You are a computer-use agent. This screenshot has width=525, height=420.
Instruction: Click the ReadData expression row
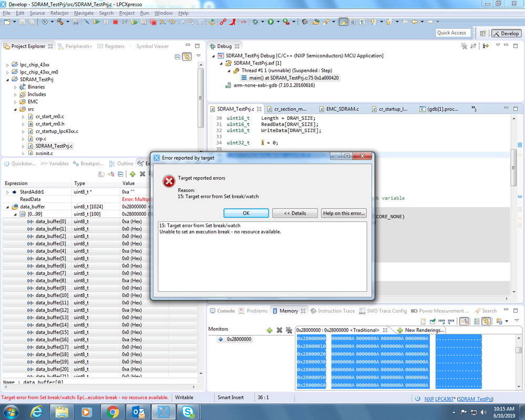click(75, 199)
